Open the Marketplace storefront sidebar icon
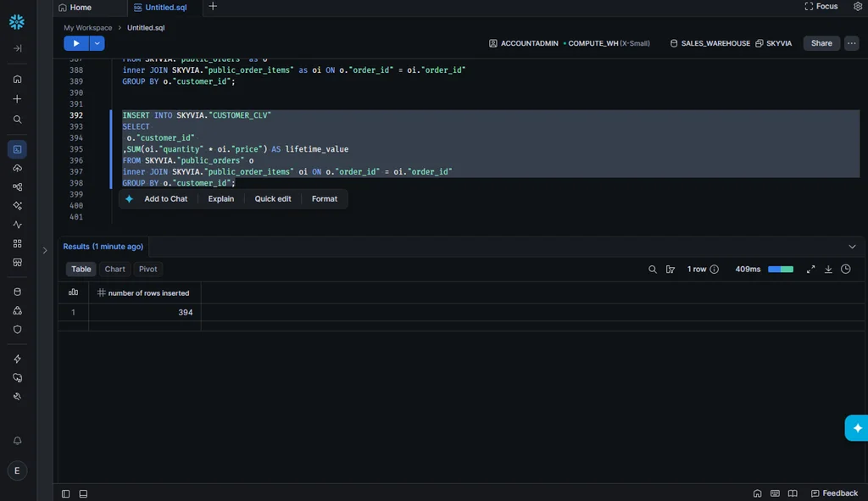 click(17, 263)
